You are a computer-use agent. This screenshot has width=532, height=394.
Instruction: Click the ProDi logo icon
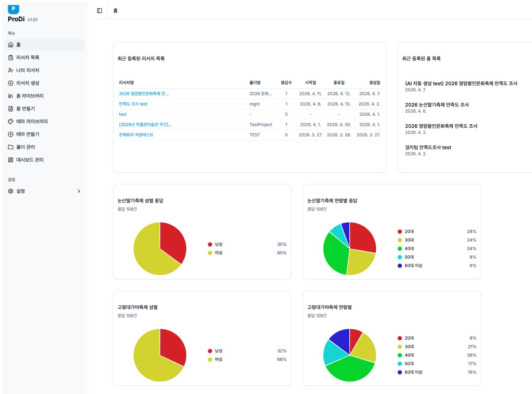14,9
